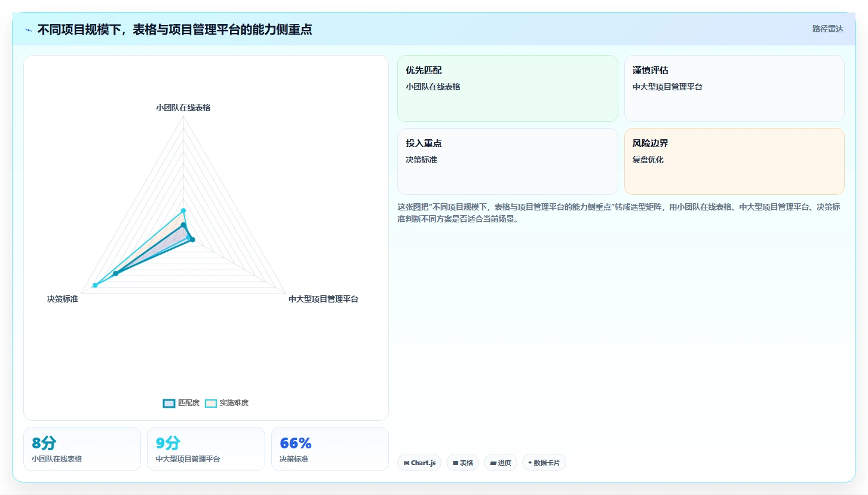The height and width of the screenshot is (495, 868).
Task: Click the description paragraph starting 这张图把
Action: (619, 213)
